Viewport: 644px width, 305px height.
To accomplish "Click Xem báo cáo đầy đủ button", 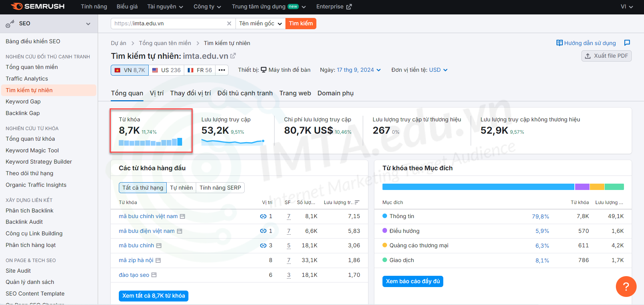I will 413,281.
